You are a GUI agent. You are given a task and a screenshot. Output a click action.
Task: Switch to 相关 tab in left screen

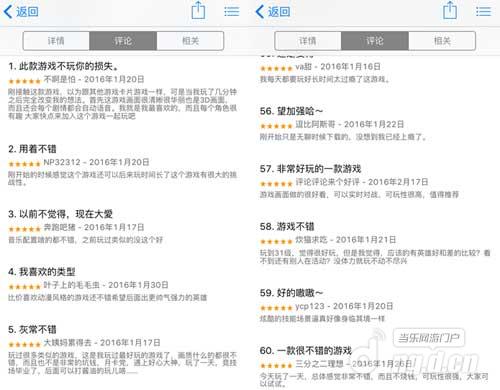[x=190, y=41]
